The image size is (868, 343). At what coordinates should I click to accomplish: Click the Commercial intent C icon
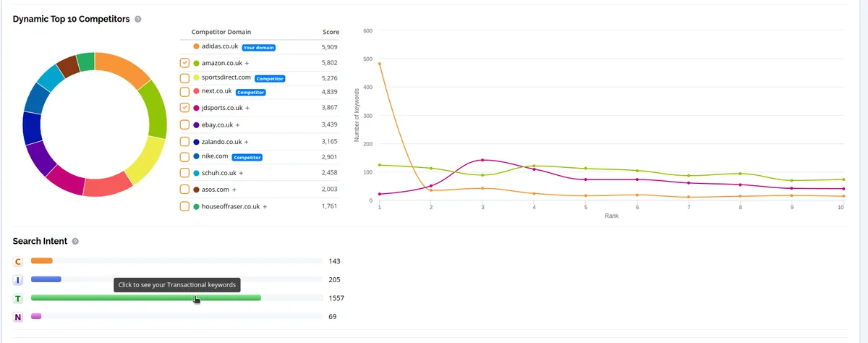[18, 261]
